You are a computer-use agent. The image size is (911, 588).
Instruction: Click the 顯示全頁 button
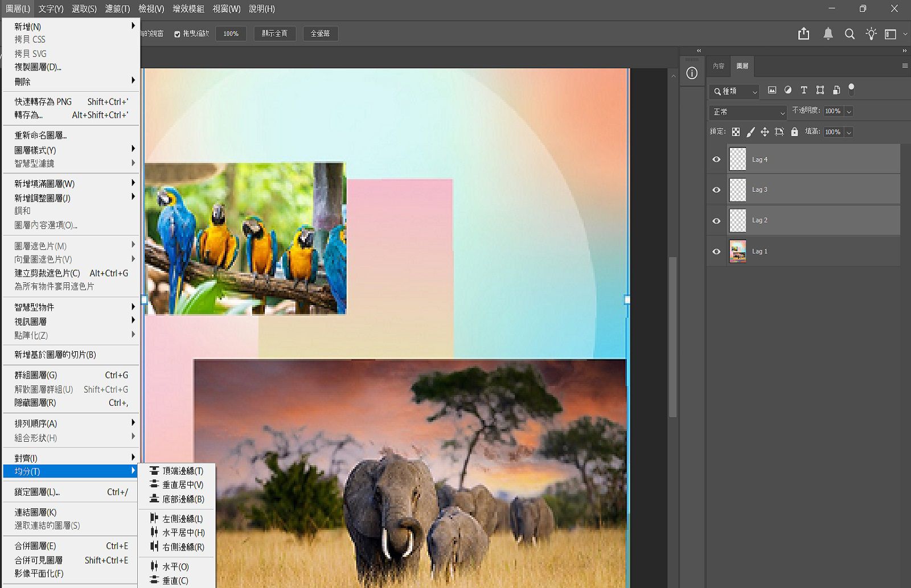pyautogui.click(x=274, y=34)
